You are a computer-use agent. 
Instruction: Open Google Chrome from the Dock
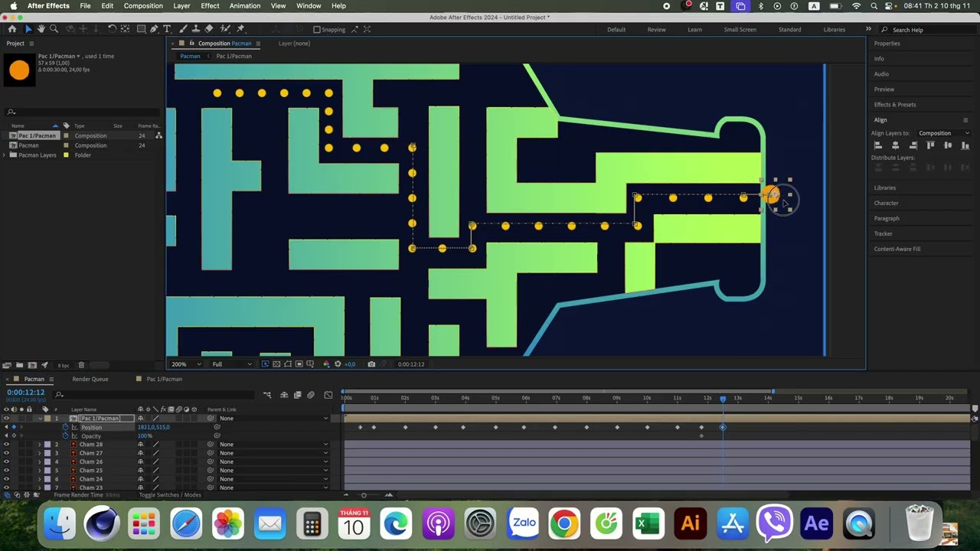click(x=563, y=523)
